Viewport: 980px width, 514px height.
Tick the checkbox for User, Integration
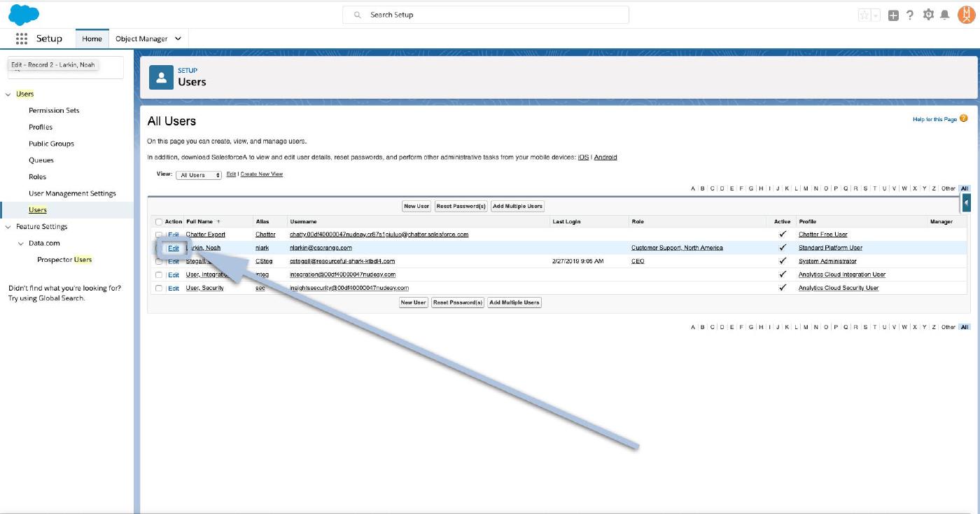pyautogui.click(x=159, y=275)
